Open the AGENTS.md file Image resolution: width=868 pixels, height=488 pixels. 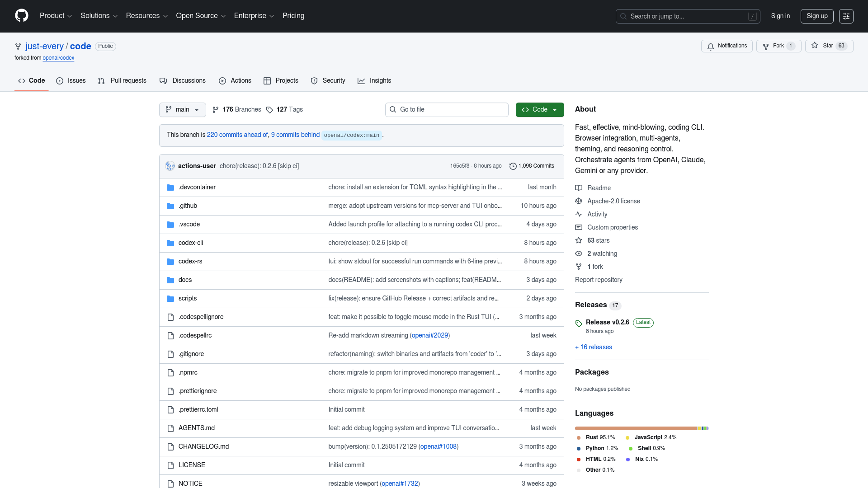[x=197, y=428]
